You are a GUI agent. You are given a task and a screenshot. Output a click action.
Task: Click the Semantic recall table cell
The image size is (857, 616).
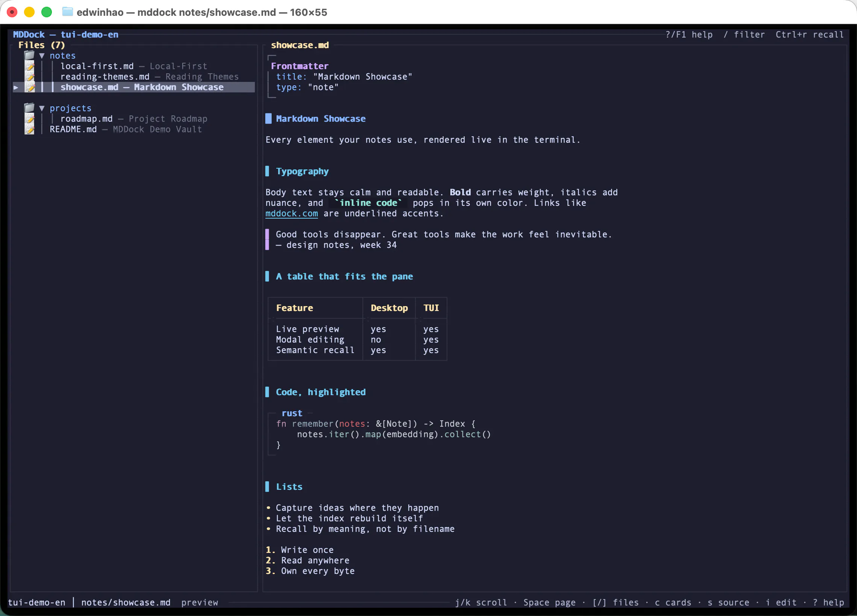(x=315, y=350)
